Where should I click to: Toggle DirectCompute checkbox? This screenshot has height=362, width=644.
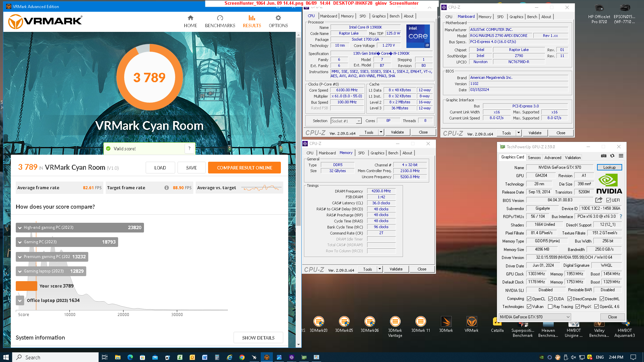569,299
